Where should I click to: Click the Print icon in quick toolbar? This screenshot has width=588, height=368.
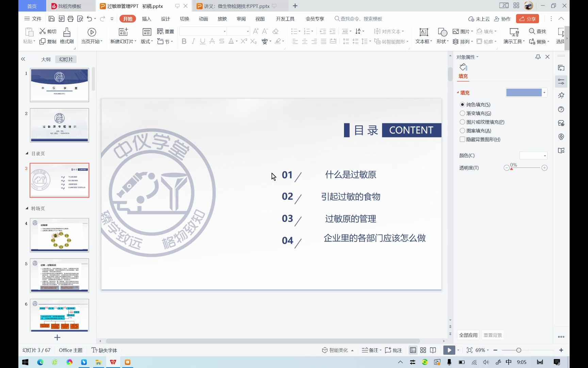click(x=70, y=19)
